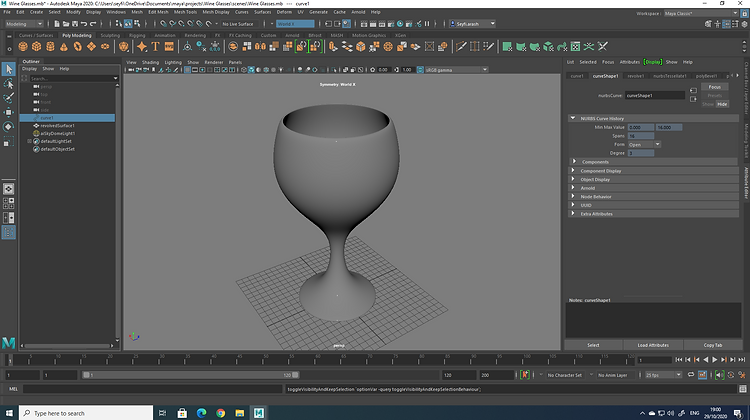Click the Load Attributes button
Viewport: 750px width, 420px height.
653,345
